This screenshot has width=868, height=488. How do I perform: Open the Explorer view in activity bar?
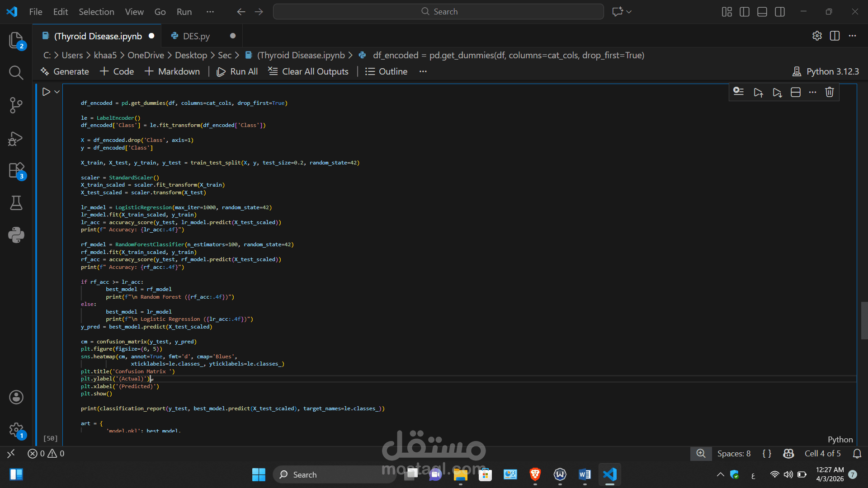coord(16,40)
